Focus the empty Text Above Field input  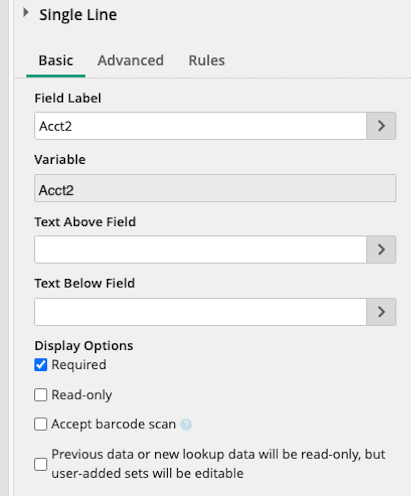pos(200,250)
